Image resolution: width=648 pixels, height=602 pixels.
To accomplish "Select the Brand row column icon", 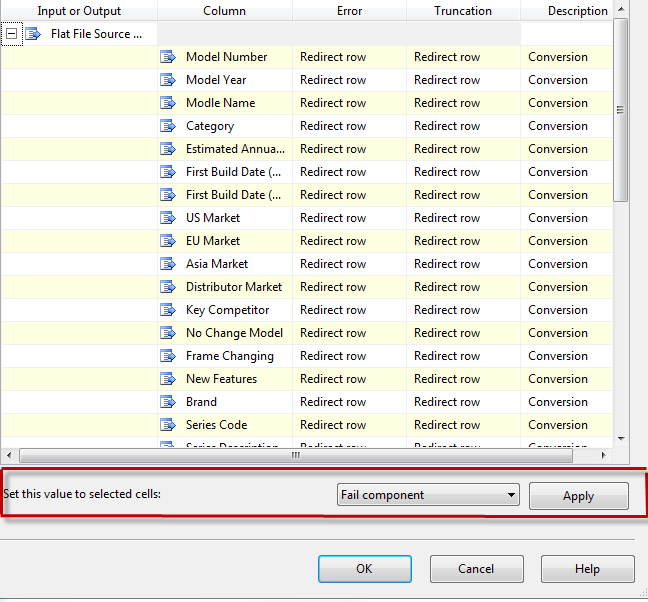I will (168, 402).
